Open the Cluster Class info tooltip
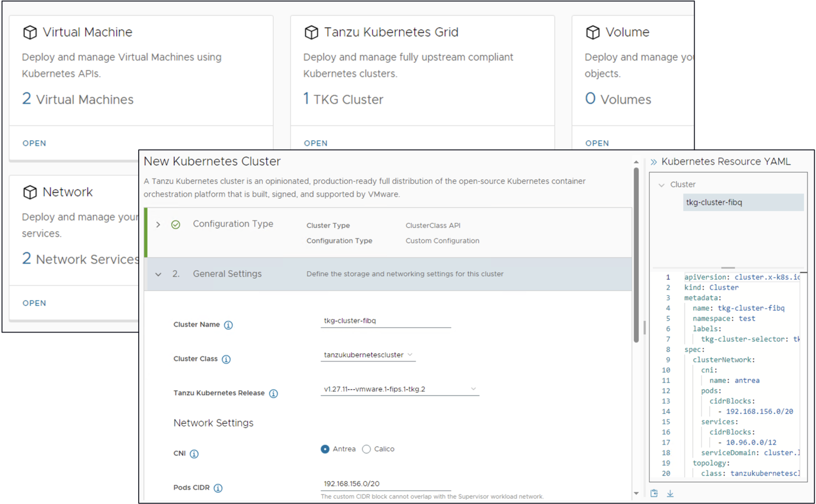 [x=226, y=359]
